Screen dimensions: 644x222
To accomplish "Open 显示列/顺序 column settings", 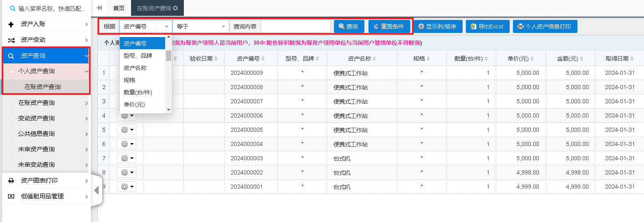I will [437, 26].
